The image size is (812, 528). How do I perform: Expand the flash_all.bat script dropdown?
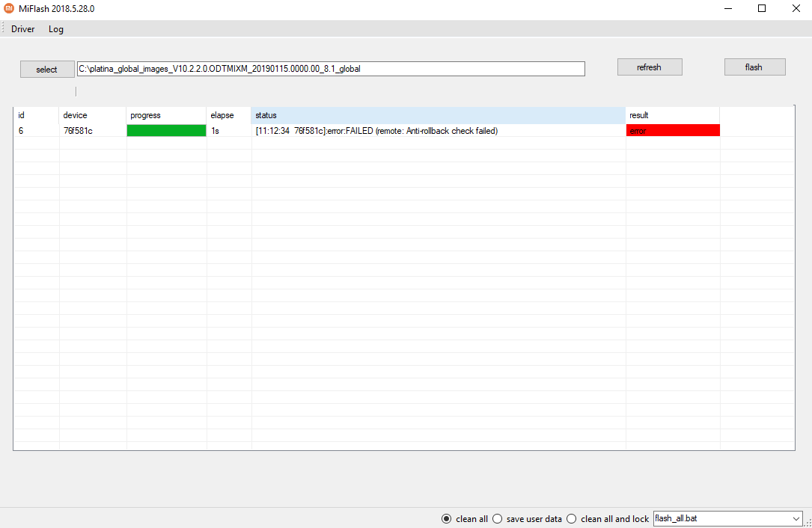pos(796,519)
